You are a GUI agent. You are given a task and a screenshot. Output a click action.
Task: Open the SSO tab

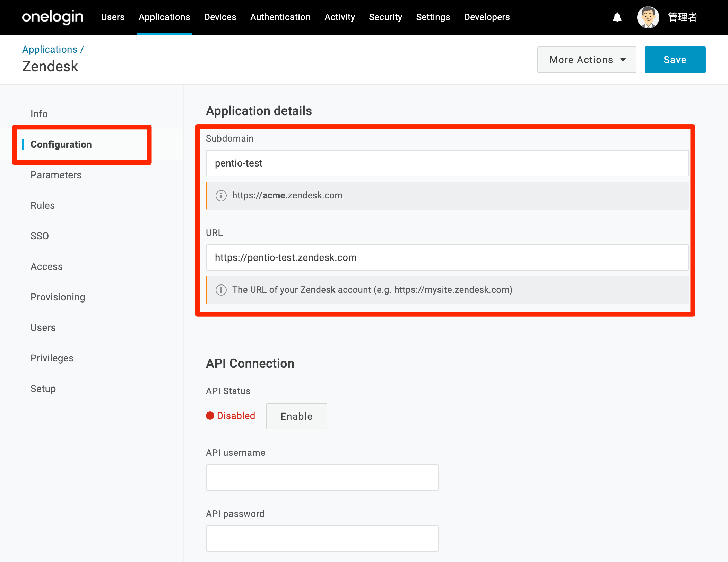tap(40, 236)
